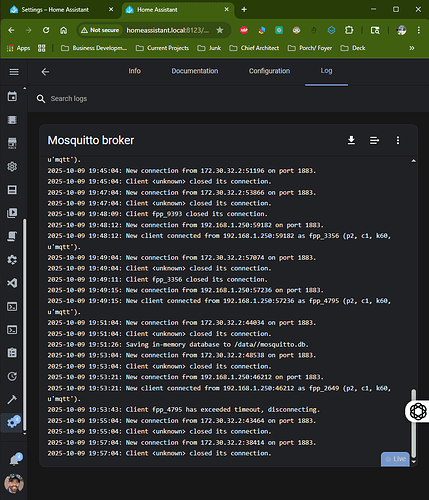The image size is (429, 500).
Task: Open the first terminal sidebar icon
Action: (x=12, y=306)
